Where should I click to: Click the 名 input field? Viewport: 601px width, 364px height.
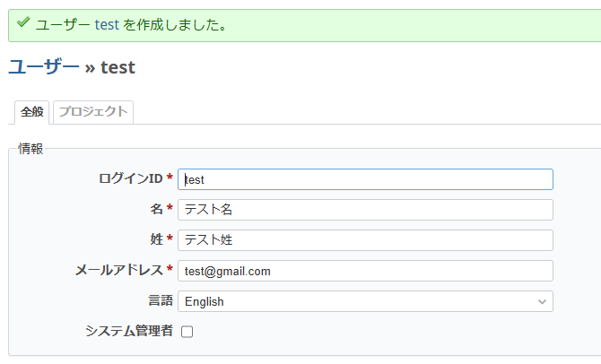365,210
